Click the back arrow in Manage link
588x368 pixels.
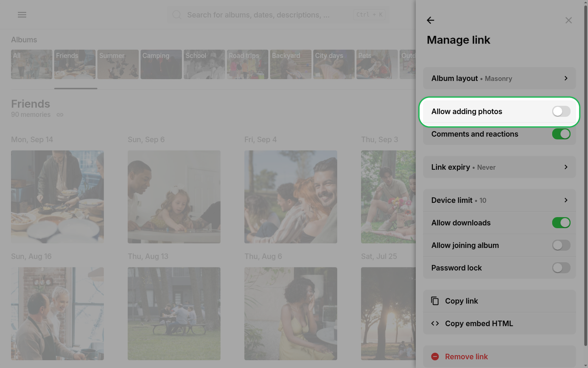tap(430, 20)
